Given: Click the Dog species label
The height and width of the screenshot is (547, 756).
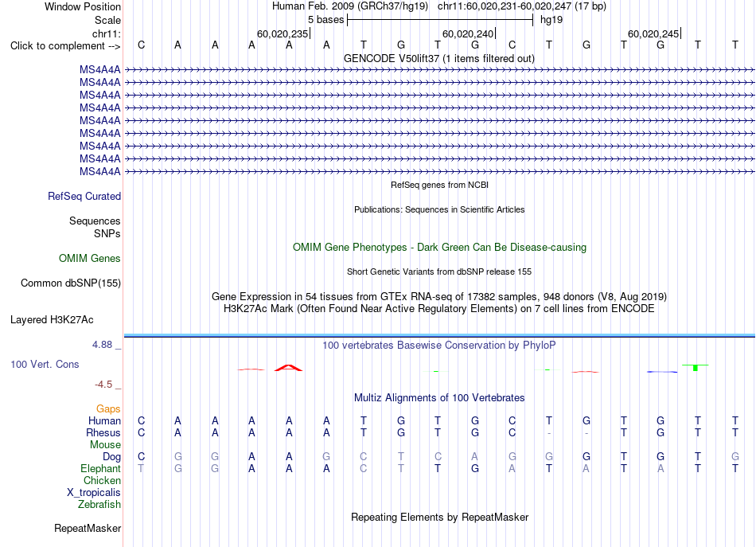Looking at the screenshot, I should [x=112, y=456].
